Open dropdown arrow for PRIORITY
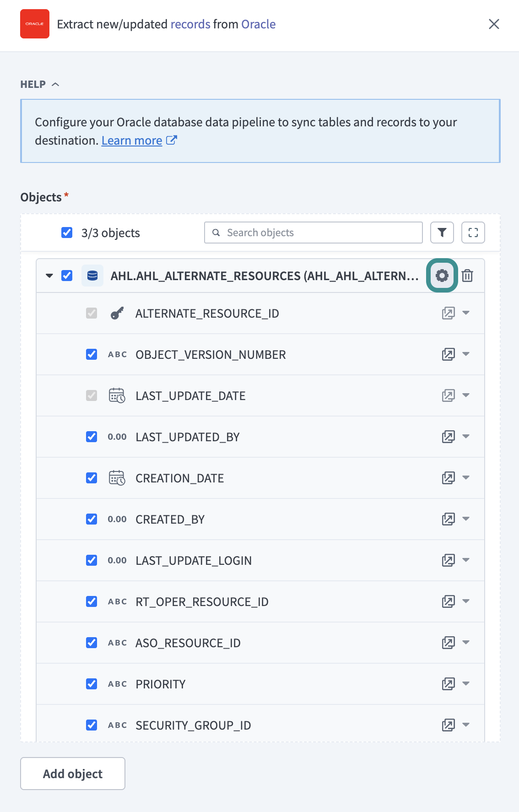This screenshot has width=519, height=812. tap(466, 684)
